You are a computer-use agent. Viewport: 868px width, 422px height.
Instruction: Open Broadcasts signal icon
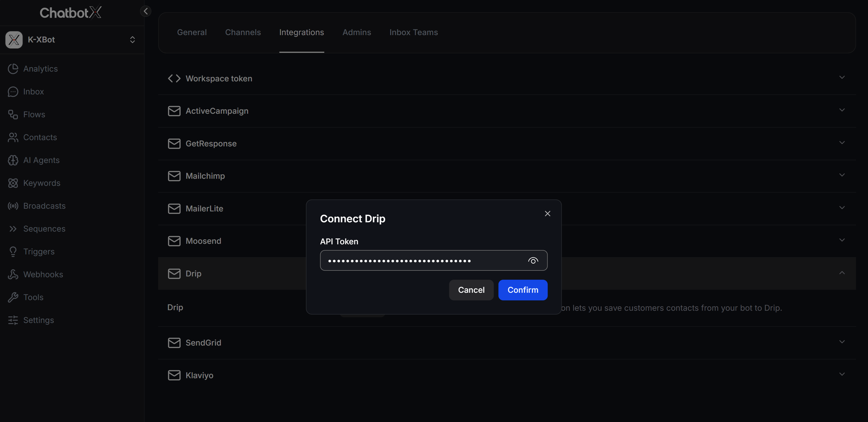(x=13, y=206)
